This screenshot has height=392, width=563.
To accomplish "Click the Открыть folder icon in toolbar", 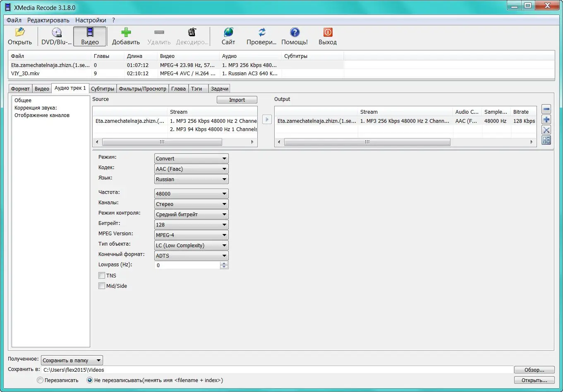I will pos(19,32).
